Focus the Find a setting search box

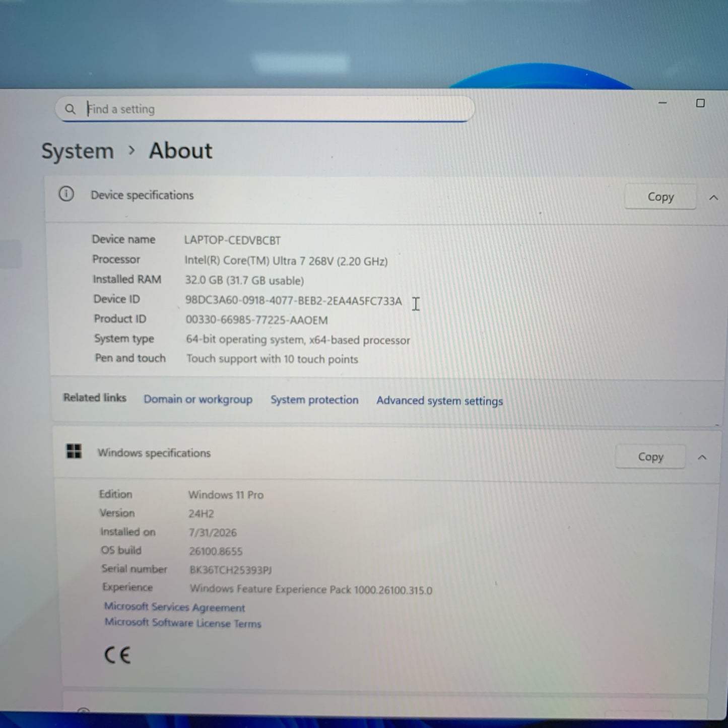[x=265, y=109]
